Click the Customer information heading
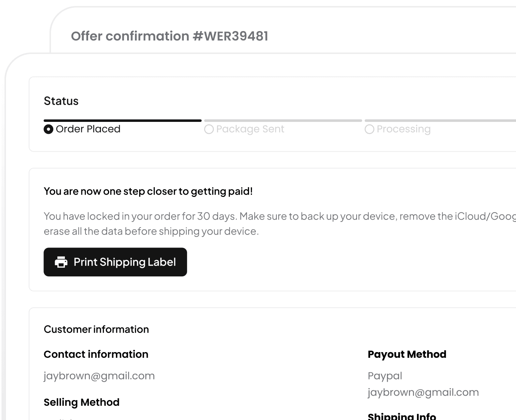Image resolution: width=516 pixels, height=420 pixels. (96, 329)
